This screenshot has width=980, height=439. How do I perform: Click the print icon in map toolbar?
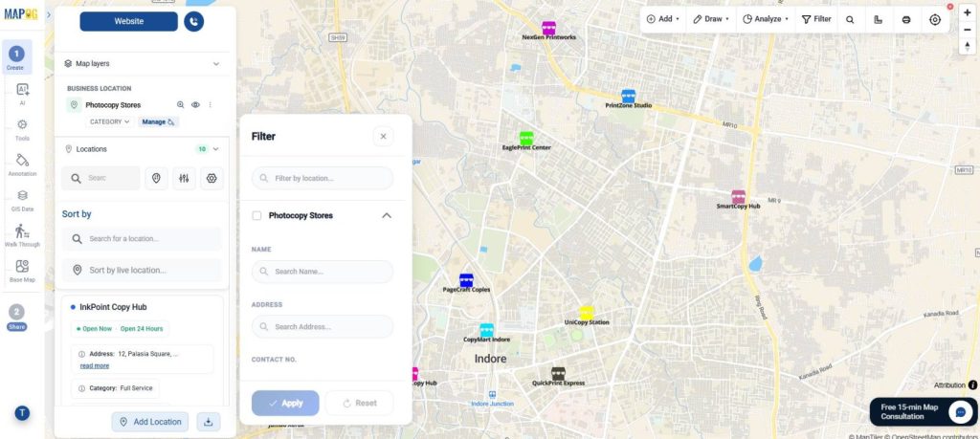pos(906,19)
